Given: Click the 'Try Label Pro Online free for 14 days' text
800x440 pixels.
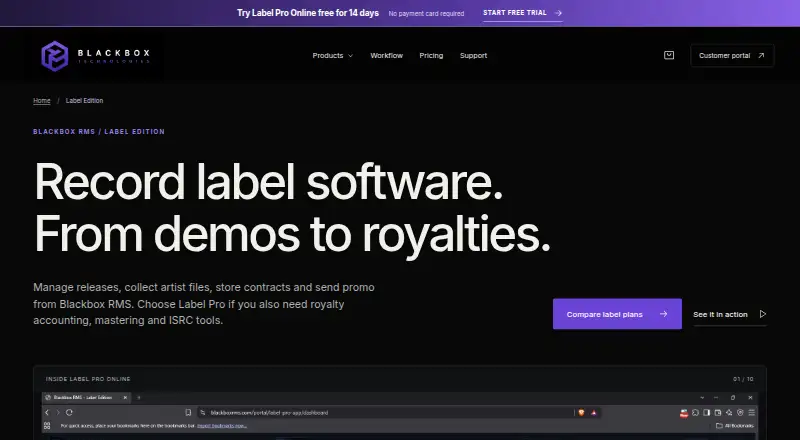Looking at the screenshot, I should (308, 13).
